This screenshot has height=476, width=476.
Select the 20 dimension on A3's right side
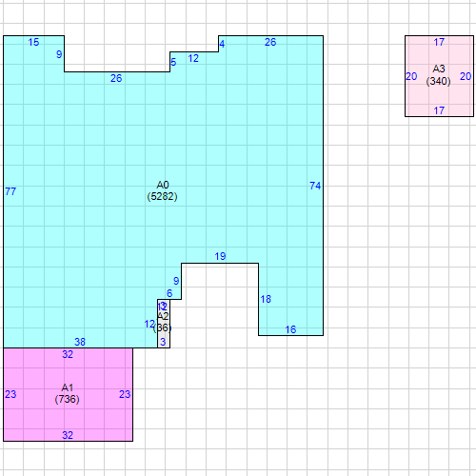(466, 76)
